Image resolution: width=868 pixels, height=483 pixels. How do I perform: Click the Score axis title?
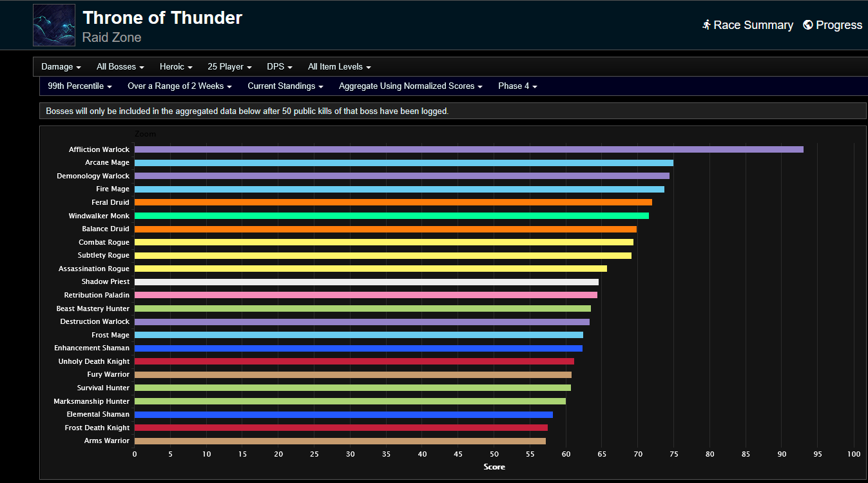click(494, 466)
